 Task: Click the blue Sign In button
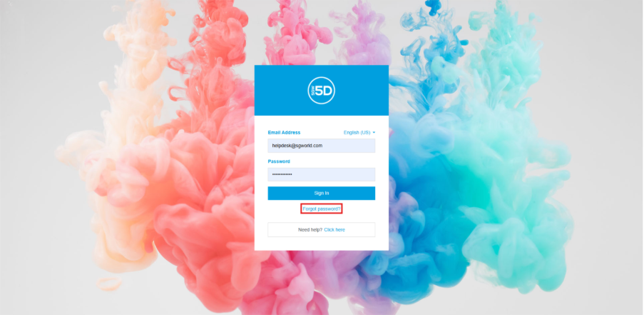click(x=321, y=194)
